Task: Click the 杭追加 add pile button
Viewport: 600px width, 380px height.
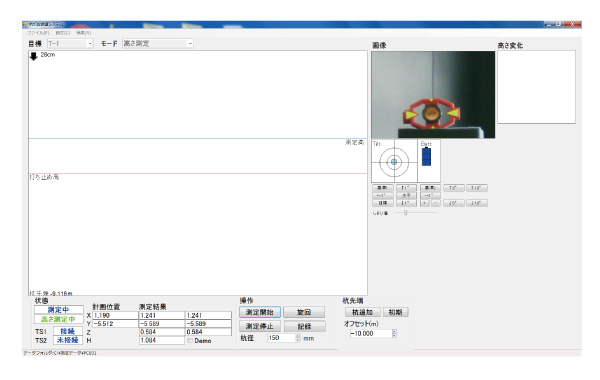Action: pyautogui.click(x=362, y=312)
